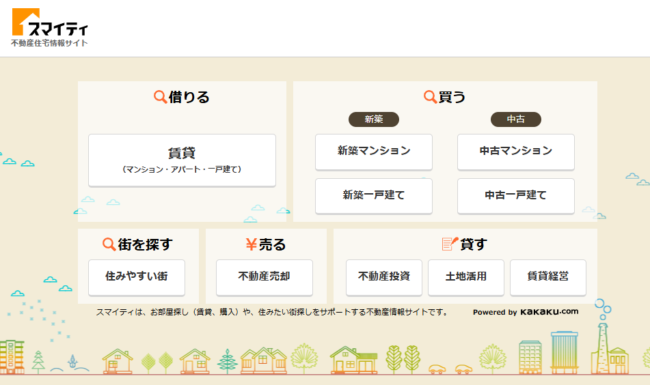The height and width of the screenshot is (385, 650).
Task: Click the 買う heading text
Action: click(452, 97)
